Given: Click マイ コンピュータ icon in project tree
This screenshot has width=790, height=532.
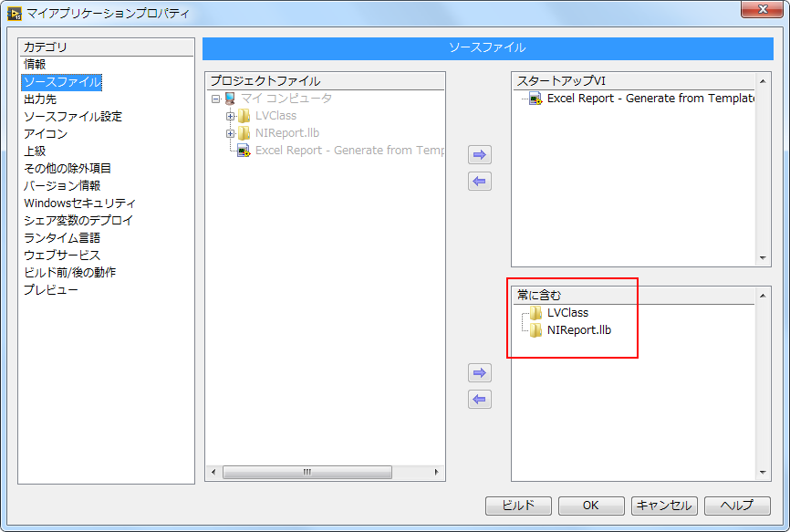Looking at the screenshot, I should (x=230, y=99).
